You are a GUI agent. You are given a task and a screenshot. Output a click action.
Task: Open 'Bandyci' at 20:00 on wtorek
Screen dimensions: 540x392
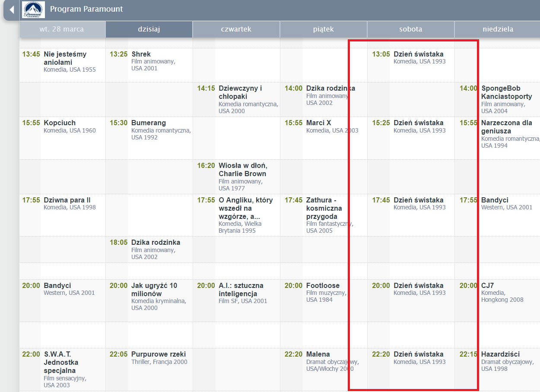tap(57, 285)
